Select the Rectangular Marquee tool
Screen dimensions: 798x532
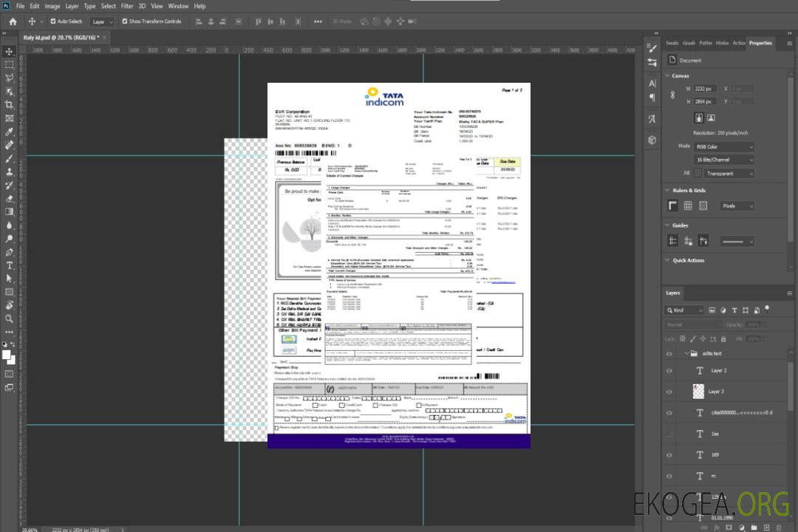(x=10, y=64)
